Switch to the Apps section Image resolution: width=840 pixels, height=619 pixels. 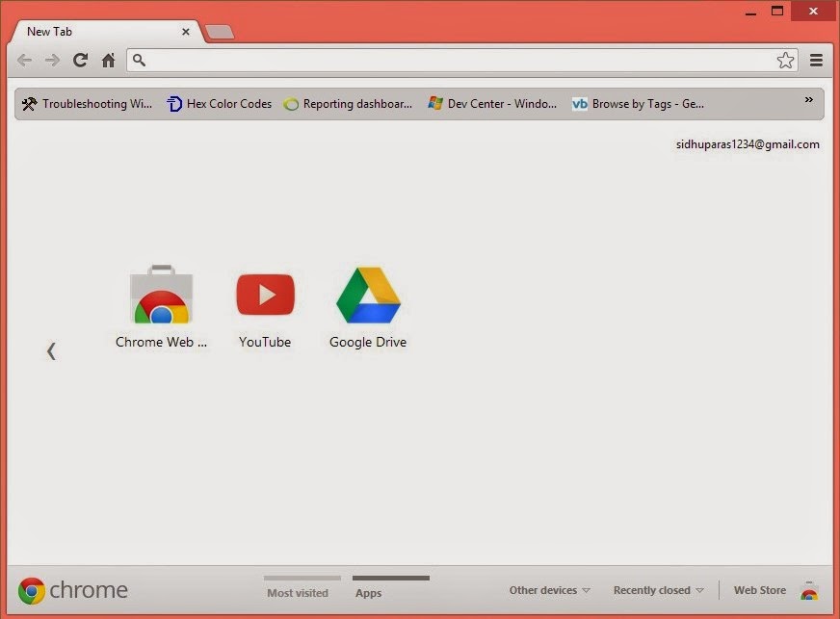coord(369,593)
